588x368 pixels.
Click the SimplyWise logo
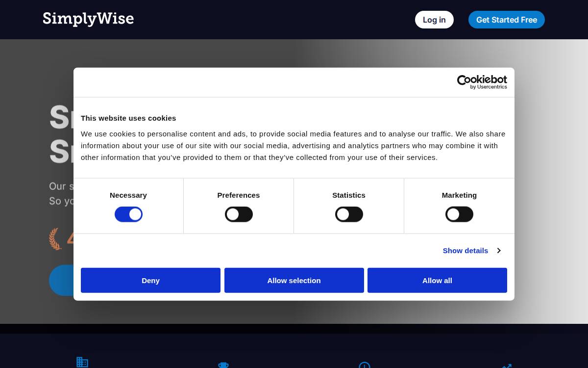88,19
